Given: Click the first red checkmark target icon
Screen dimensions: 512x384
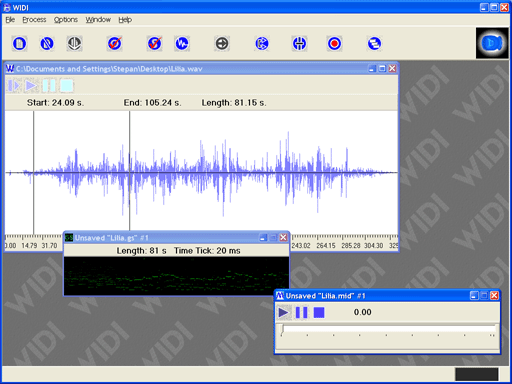Looking at the screenshot, I should 115,44.
